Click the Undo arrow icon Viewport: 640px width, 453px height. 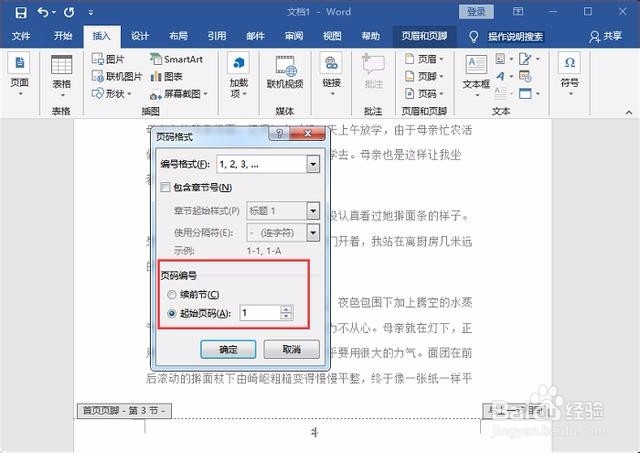coord(44,12)
